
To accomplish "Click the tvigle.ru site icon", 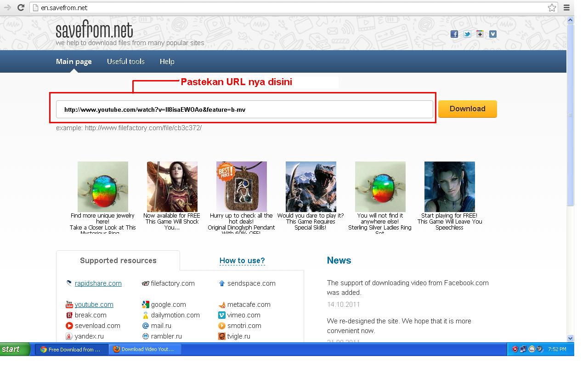I will click(x=222, y=336).
